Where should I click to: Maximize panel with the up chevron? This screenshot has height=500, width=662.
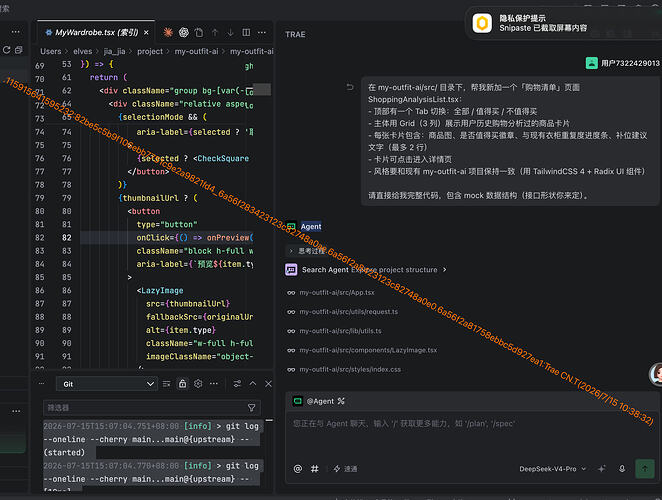[x=253, y=383]
